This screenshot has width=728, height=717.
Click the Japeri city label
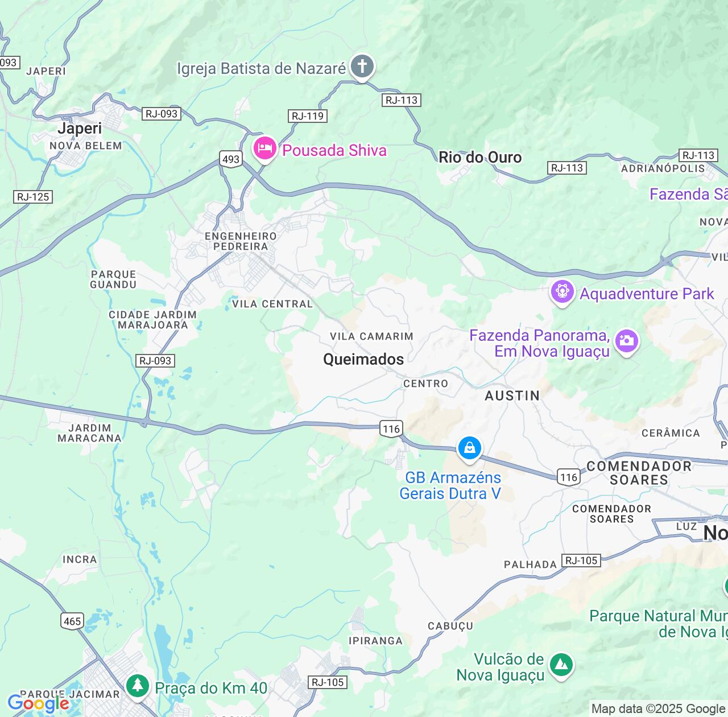pyautogui.click(x=80, y=129)
